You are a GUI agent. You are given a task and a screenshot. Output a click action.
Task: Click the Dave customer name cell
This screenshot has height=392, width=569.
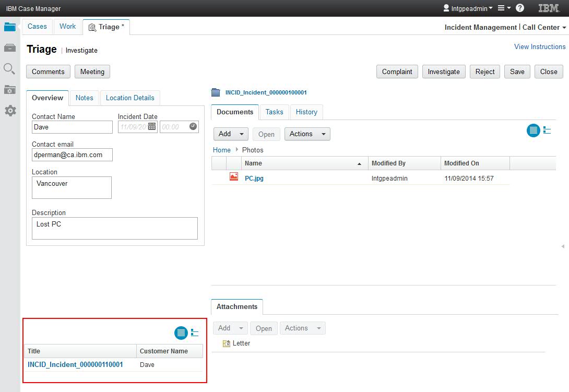click(x=147, y=364)
